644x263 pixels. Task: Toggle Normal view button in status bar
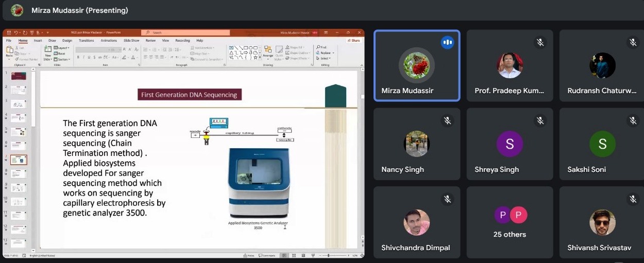point(284,255)
